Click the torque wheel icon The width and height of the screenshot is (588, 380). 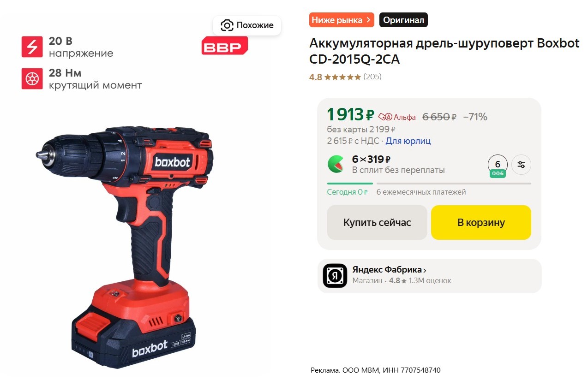coord(32,79)
